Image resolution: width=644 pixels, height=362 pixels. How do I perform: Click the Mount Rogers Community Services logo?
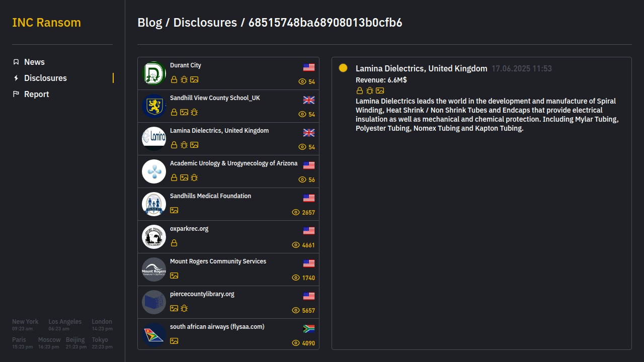(x=154, y=269)
